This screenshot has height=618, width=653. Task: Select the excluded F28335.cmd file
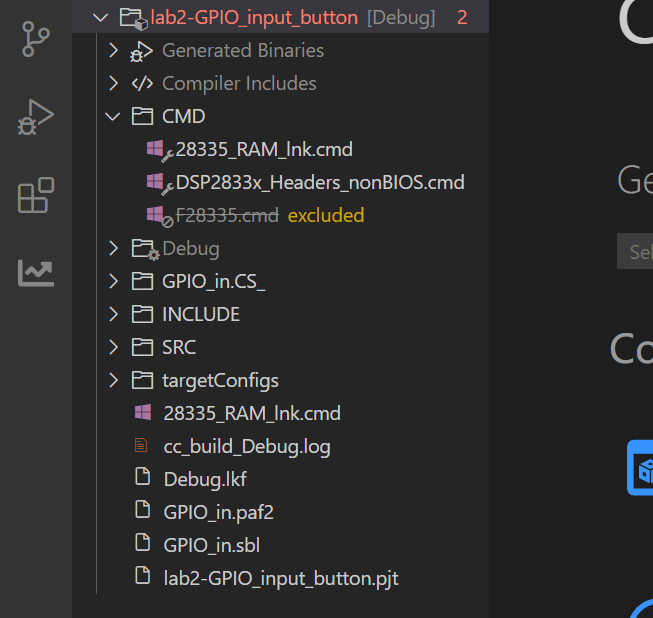pos(228,215)
